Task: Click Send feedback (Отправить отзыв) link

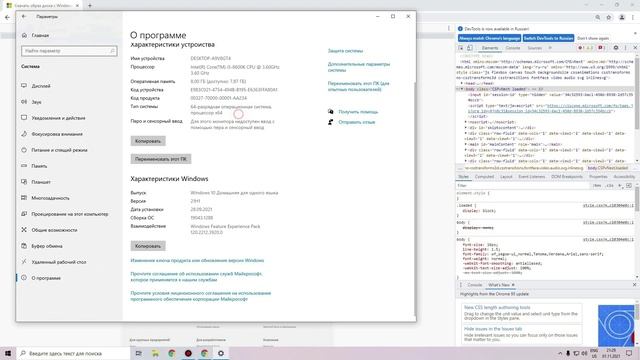Action: [x=356, y=122]
